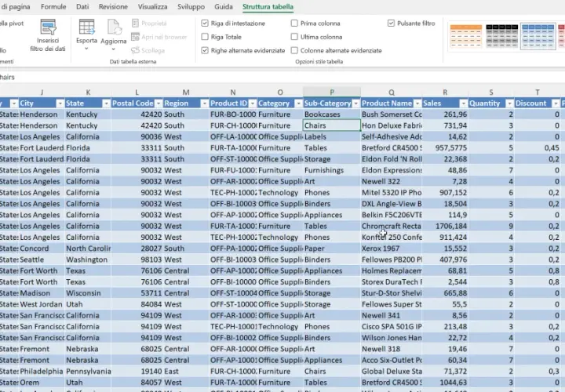The height and width of the screenshot is (392, 565).
Task: Select the Philadelphia city cell
Action: tap(42, 371)
